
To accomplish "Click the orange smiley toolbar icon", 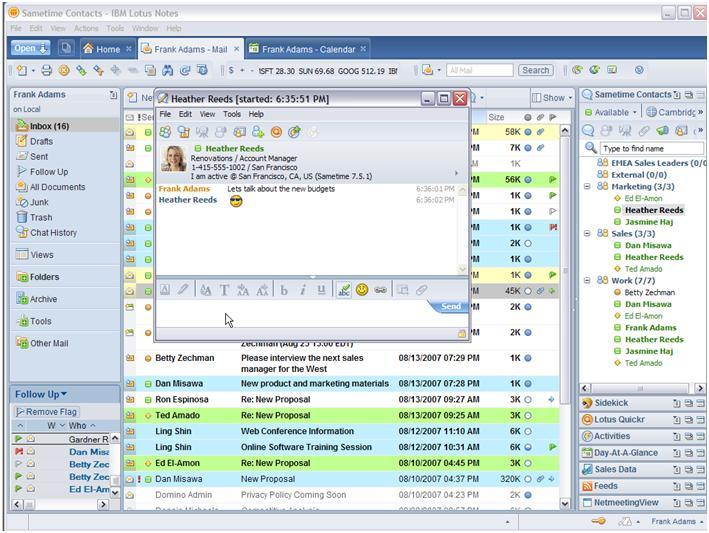I will coord(64,71).
